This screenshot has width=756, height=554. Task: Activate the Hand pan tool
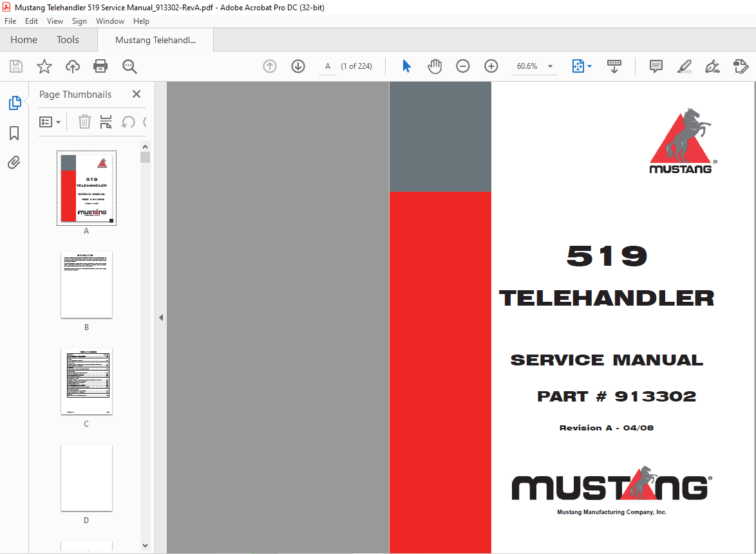[x=435, y=66]
